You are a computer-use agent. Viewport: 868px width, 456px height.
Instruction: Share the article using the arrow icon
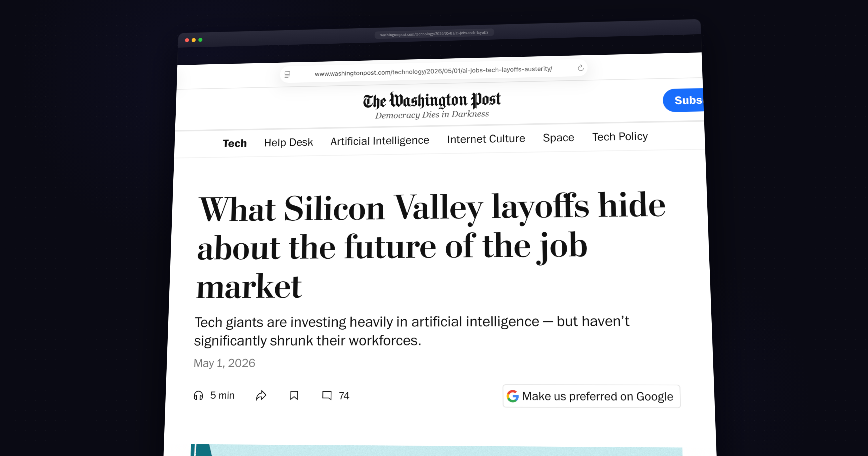261,395
